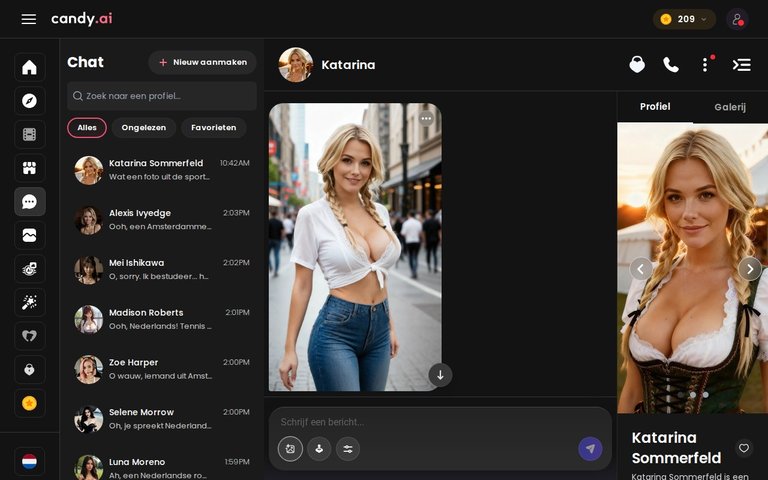The image size is (768, 480).
Task: Favorite Katarina Sommerfeld with the heart icon
Action: pos(744,448)
